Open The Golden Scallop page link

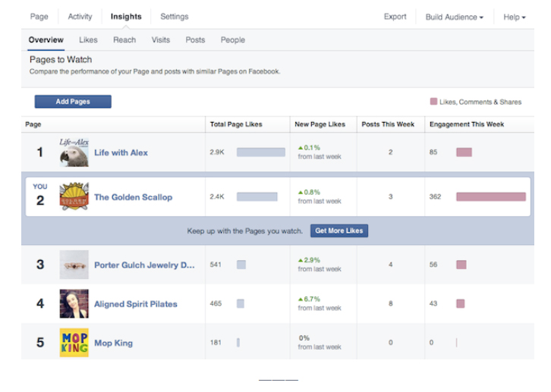point(133,197)
